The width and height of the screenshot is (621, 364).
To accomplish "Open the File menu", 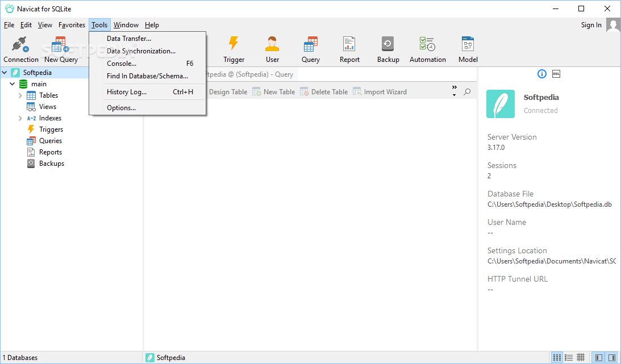I will [x=9, y=25].
